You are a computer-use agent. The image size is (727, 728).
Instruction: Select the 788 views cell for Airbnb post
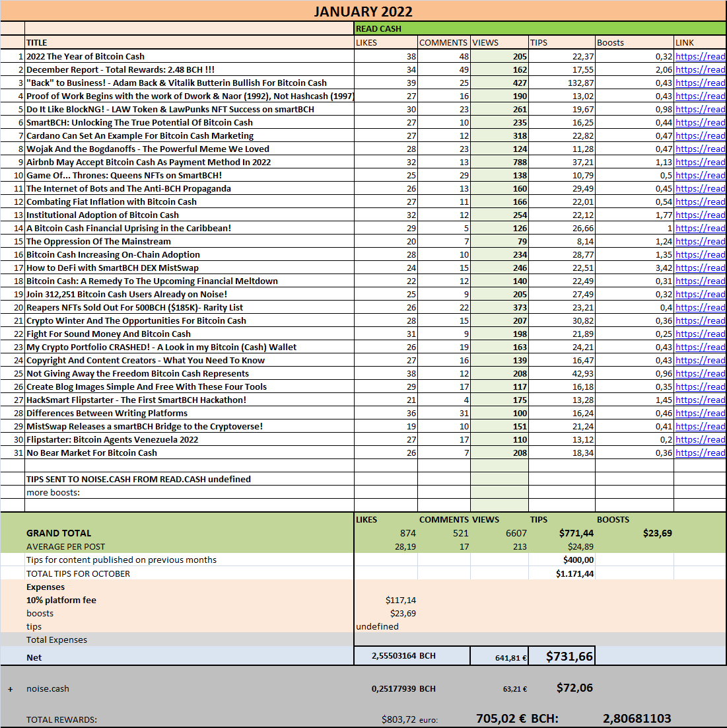click(499, 162)
